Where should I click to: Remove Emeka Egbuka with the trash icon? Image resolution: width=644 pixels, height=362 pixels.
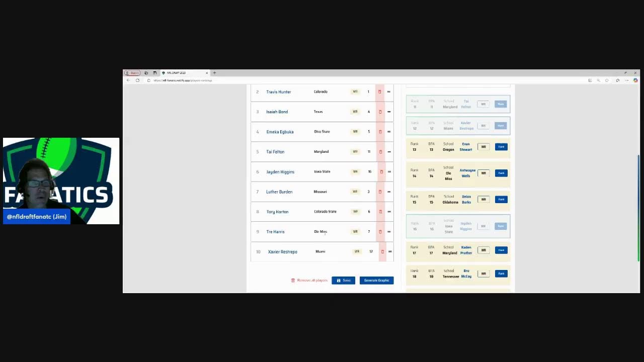380,132
